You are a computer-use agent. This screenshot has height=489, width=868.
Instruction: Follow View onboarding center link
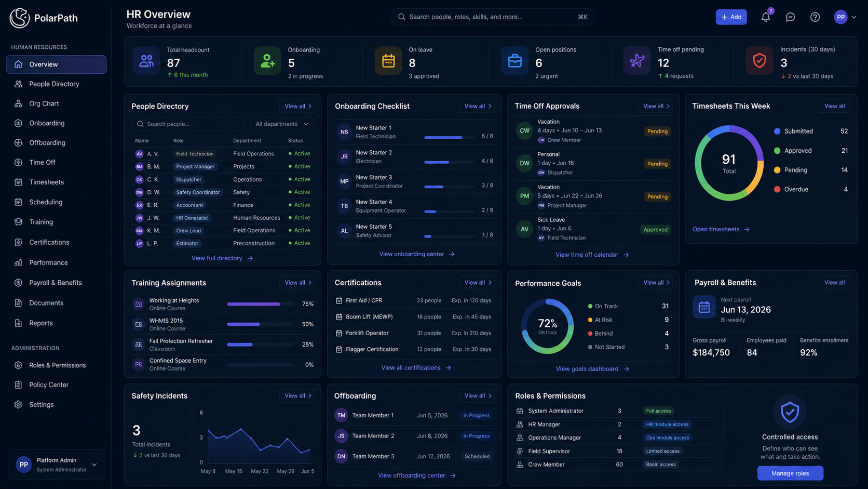point(417,254)
